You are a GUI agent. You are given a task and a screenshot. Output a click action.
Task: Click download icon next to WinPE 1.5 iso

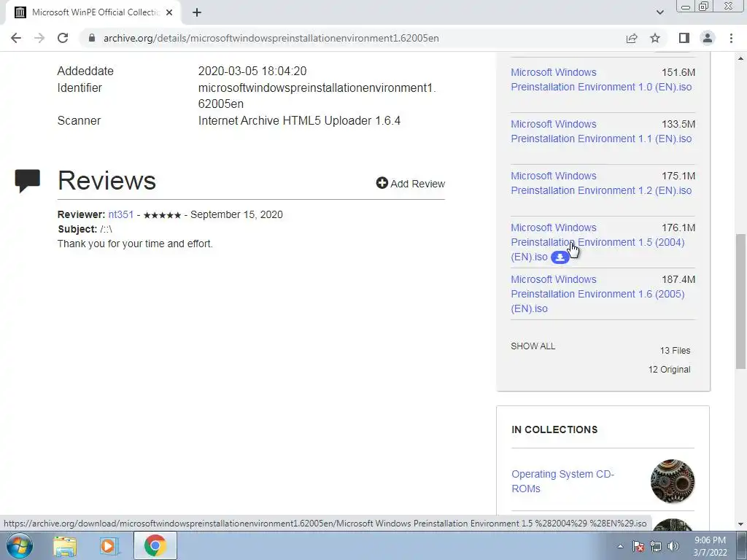560,257
